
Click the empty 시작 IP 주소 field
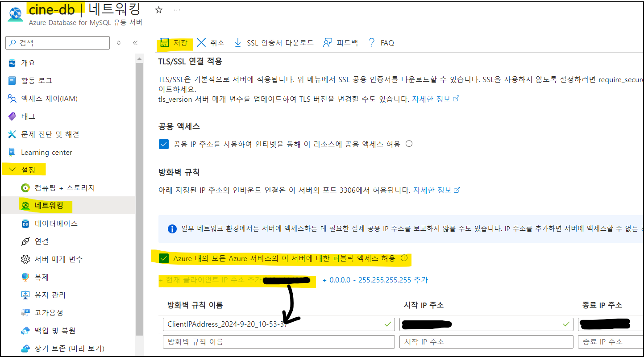(486, 342)
